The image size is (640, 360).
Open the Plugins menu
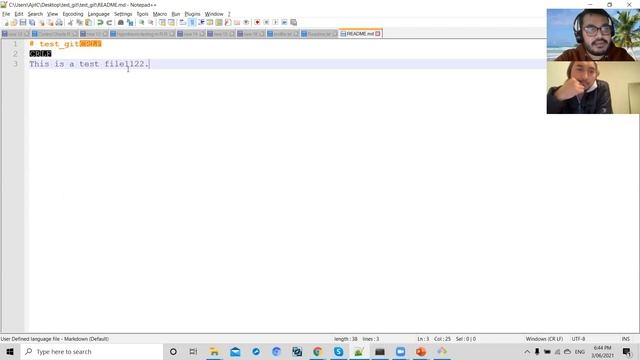192,14
